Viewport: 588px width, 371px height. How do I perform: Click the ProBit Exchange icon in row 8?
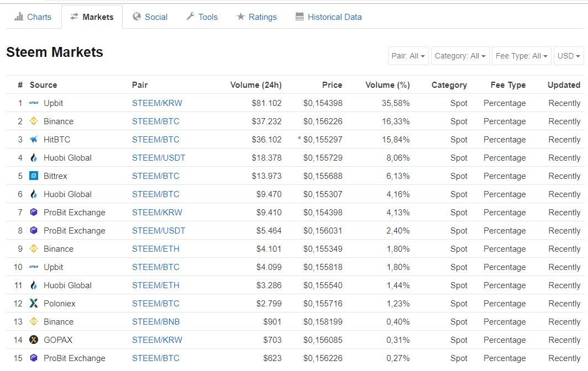point(34,230)
